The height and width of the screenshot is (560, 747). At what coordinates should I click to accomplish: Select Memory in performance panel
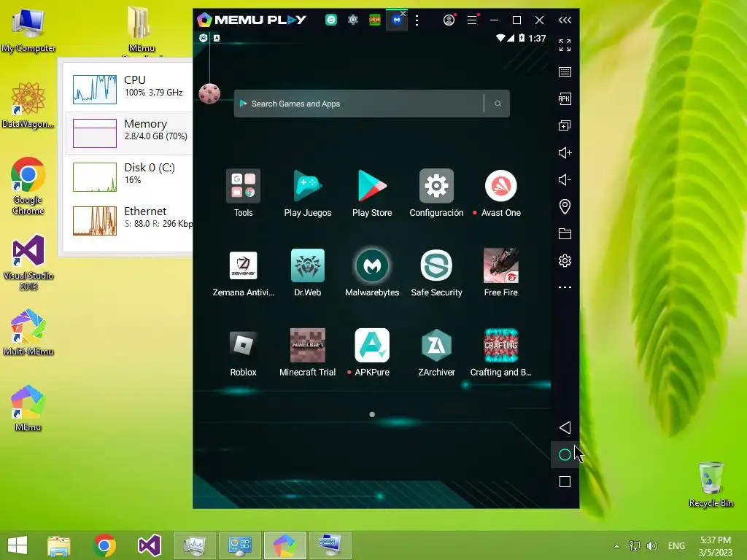(128, 133)
